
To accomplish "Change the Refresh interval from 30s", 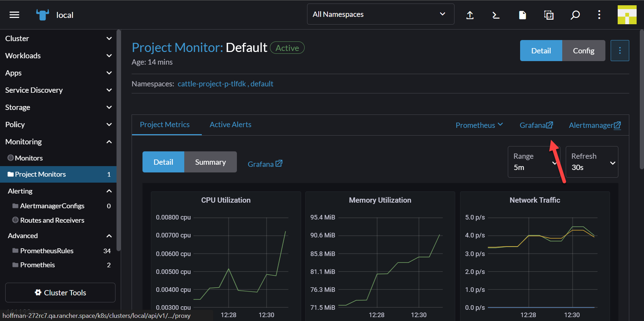I will coord(592,163).
